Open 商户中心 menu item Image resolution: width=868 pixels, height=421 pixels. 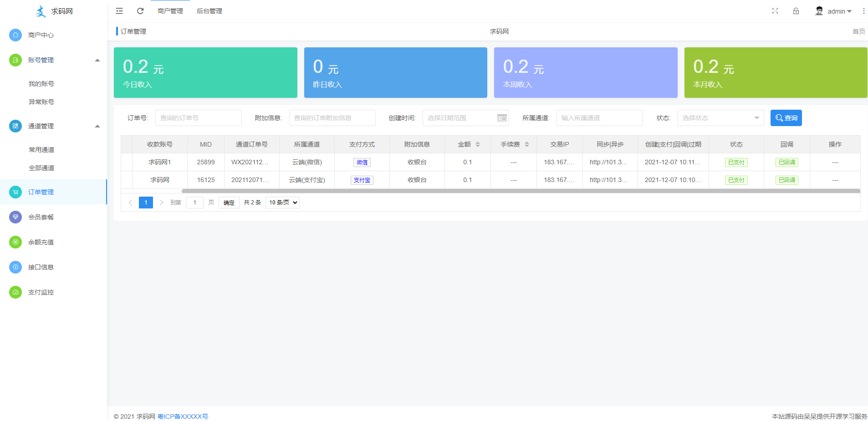coord(53,35)
